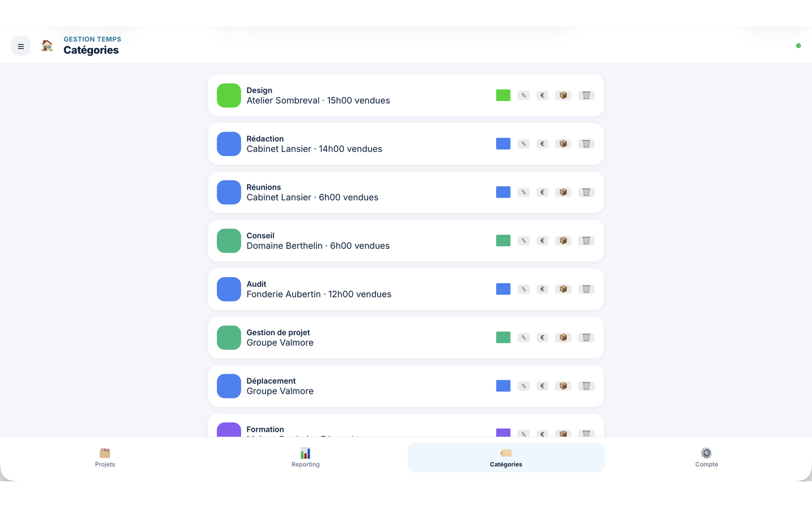This screenshot has height=508, width=812.
Task: Delete the Design category with trash icon
Action: coord(586,95)
